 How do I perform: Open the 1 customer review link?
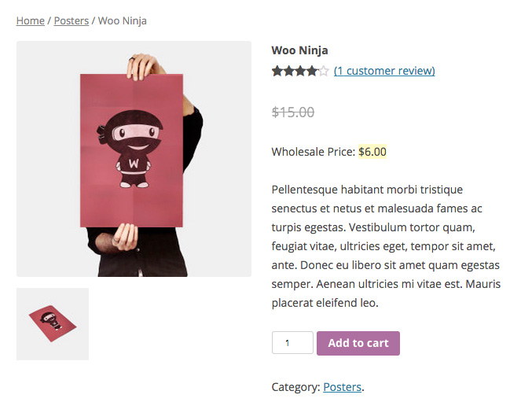pyautogui.click(x=384, y=71)
